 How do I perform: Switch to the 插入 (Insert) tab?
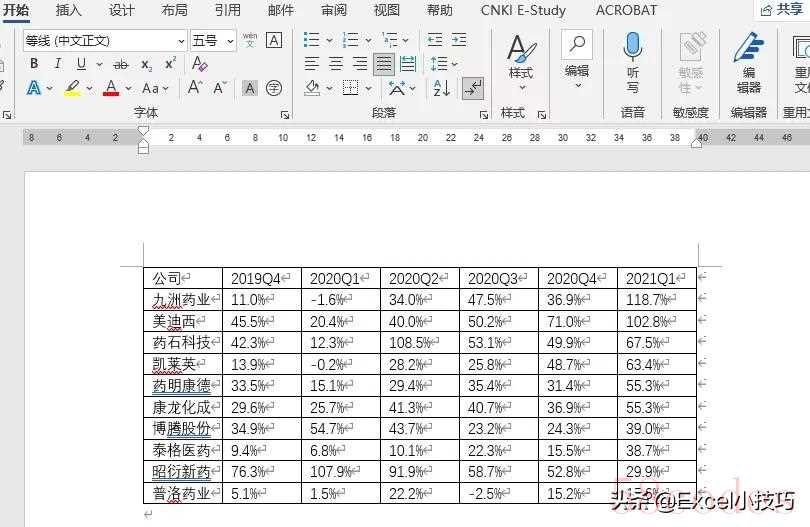tap(69, 10)
